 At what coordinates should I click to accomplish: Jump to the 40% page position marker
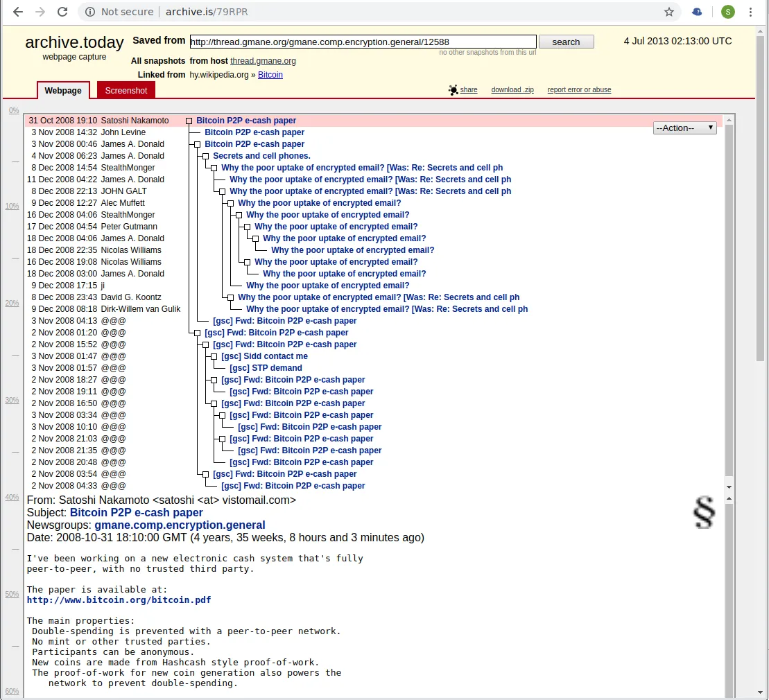tap(12, 497)
